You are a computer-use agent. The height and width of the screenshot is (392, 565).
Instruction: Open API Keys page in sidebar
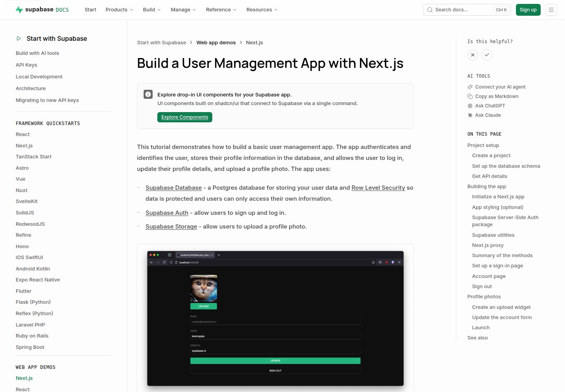[26, 65]
